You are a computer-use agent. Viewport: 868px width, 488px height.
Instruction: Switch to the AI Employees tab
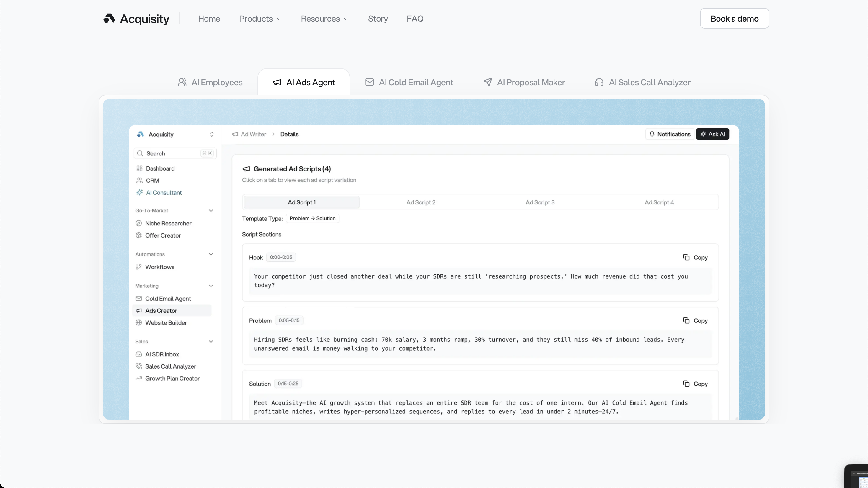click(210, 82)
